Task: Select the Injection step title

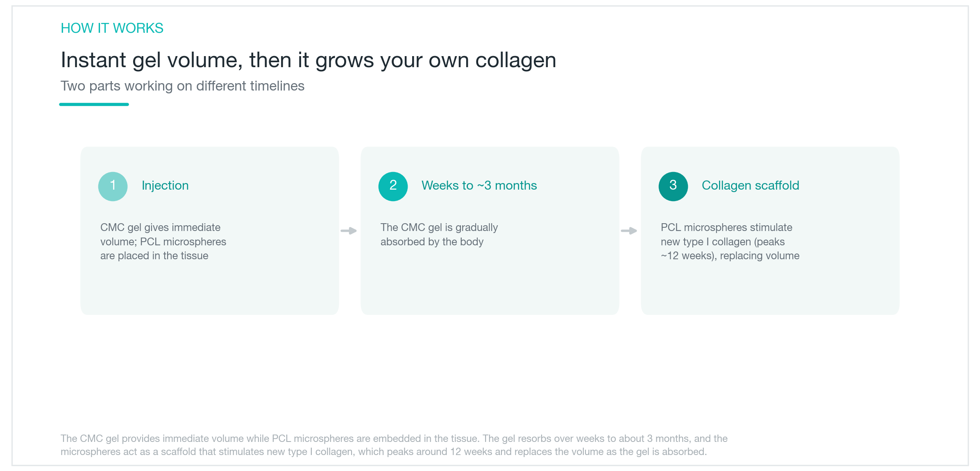Action: [x=165, y=186]
